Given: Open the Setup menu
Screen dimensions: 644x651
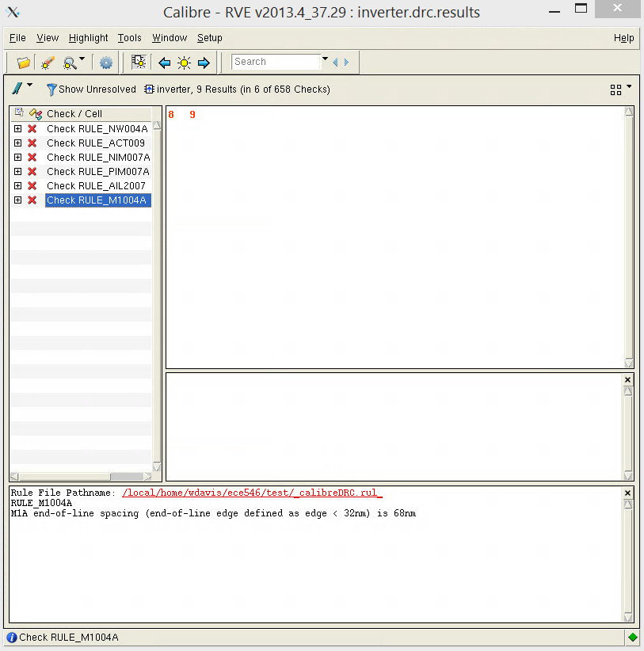Looking at the screenshot, I should [x=210, y=38].
